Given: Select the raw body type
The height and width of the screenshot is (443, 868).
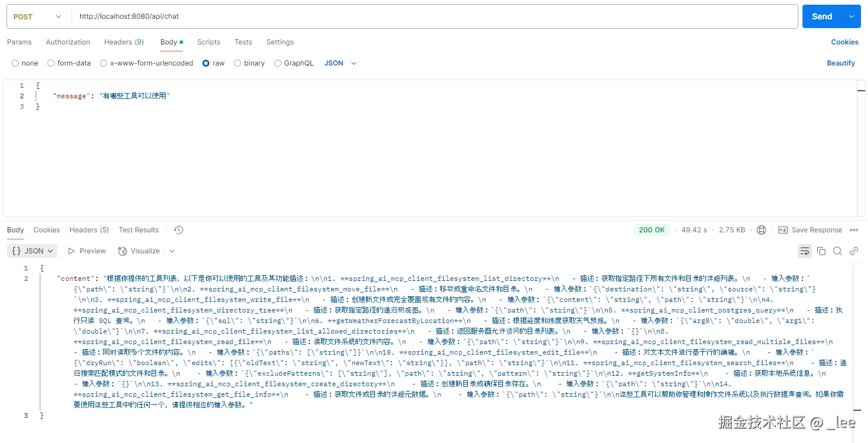Looking at the screenshot, I should coord(206,63).
